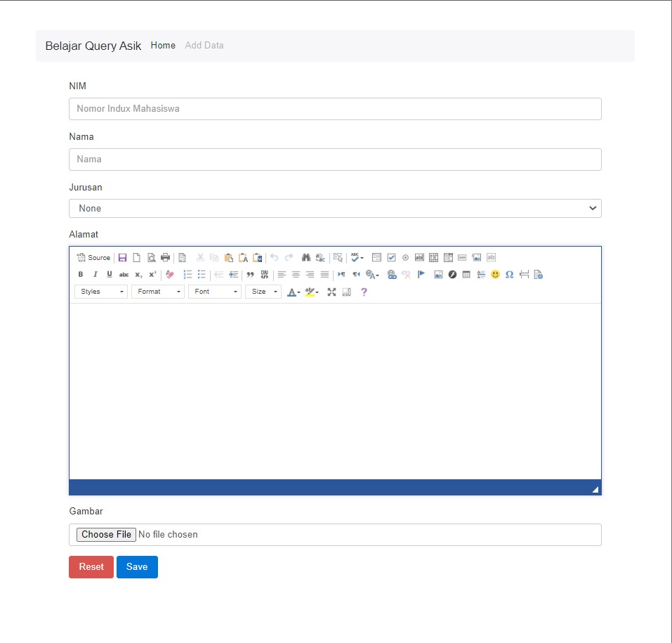Toggle Subscript formatting
This screenshot has width=672, height=643.
coord(138,275)
